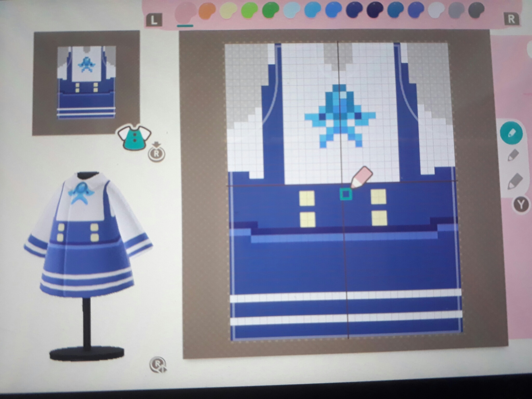Image resolution: width=532 pixels, height=399 pixels.
Task: Select the light gray palette color
Action: (457, 10)
